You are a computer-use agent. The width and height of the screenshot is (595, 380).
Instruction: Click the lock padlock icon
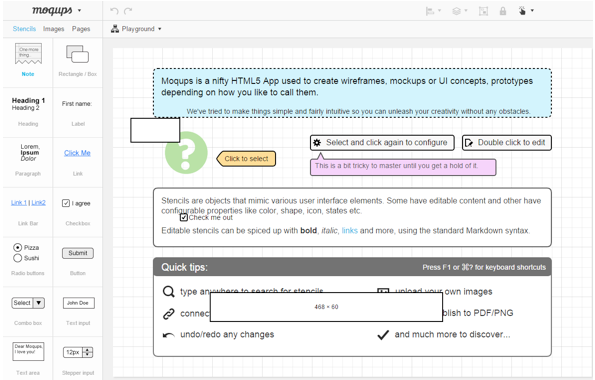click(x=503, y=11)
